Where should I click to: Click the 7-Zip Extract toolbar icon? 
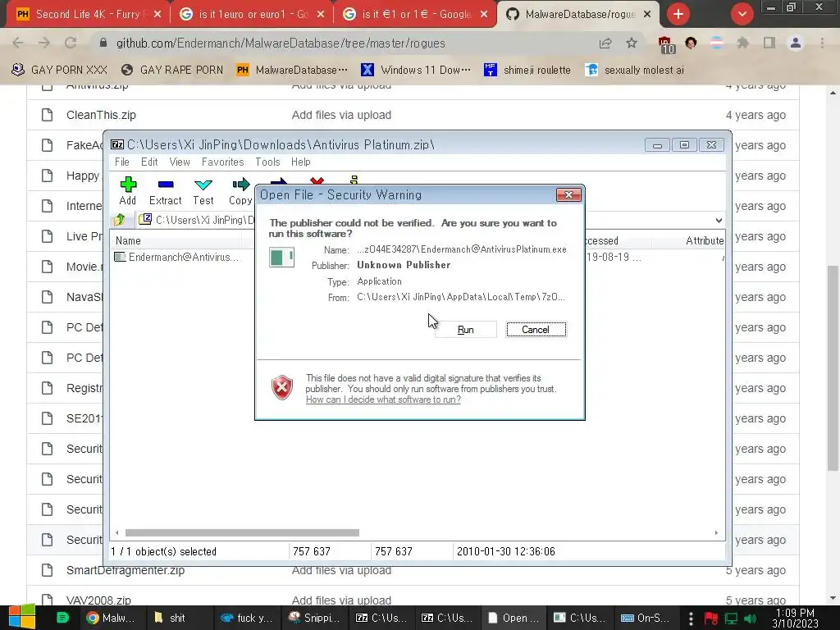tap(166, 191)
